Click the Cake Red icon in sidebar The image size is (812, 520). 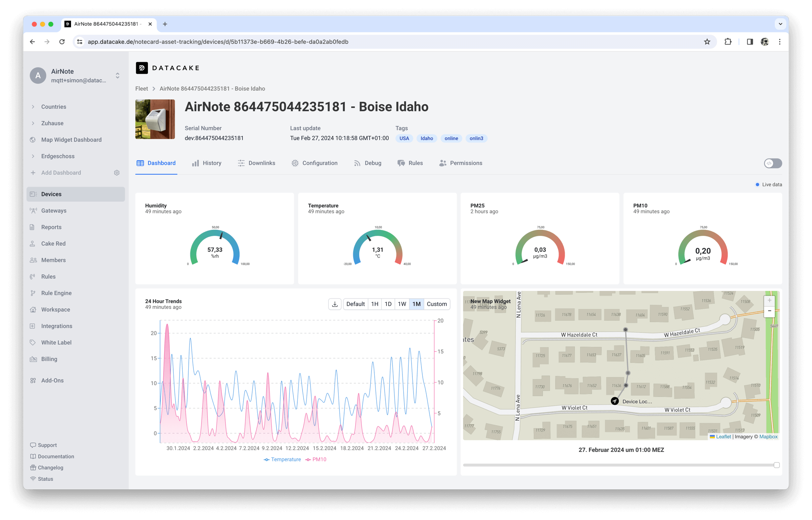point(33,244)
